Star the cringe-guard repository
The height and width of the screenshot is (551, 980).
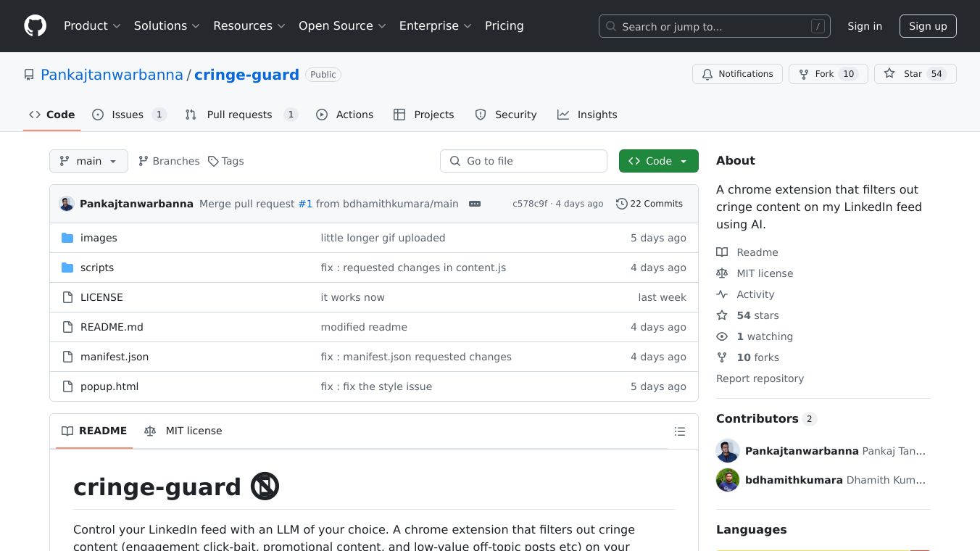[905, 74]
